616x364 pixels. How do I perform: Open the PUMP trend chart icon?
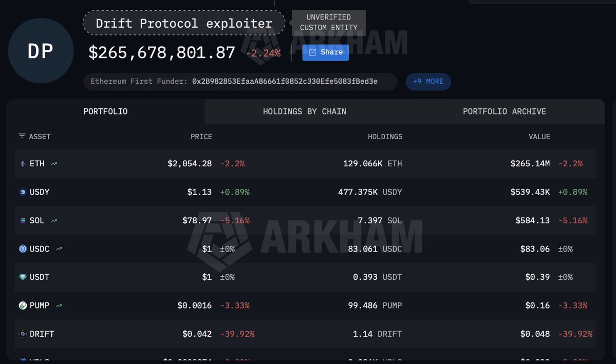pyautogui.click(x=59, y=305)
